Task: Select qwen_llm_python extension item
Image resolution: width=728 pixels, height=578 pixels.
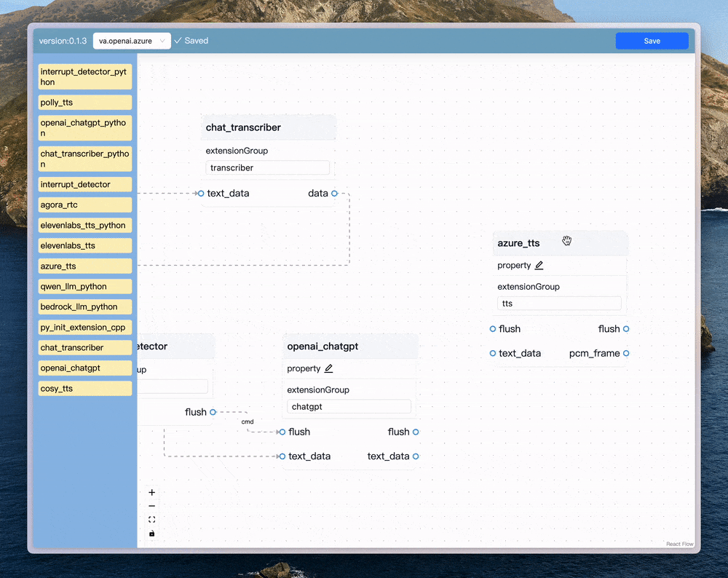Action: point(85,286)
